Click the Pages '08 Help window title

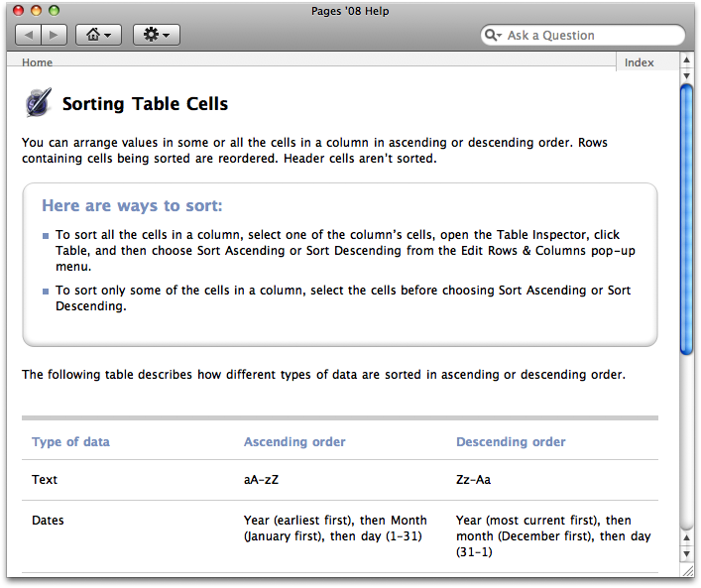350,11
